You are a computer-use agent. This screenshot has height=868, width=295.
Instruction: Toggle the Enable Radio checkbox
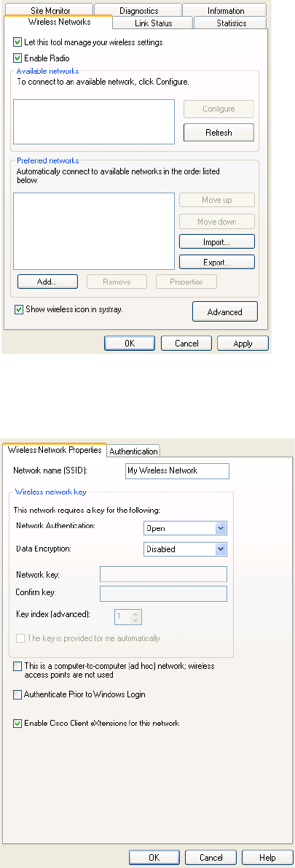pos(17,58)
